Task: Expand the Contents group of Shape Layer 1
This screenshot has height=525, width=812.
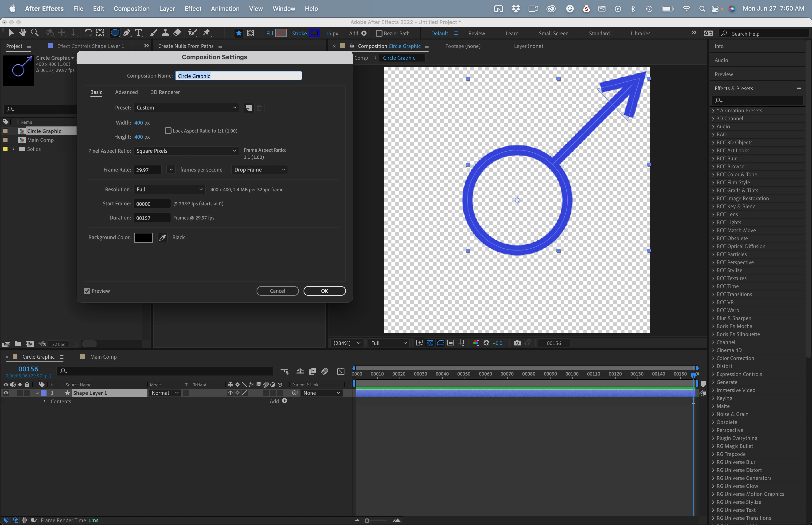Action: [x=44, y=402]
